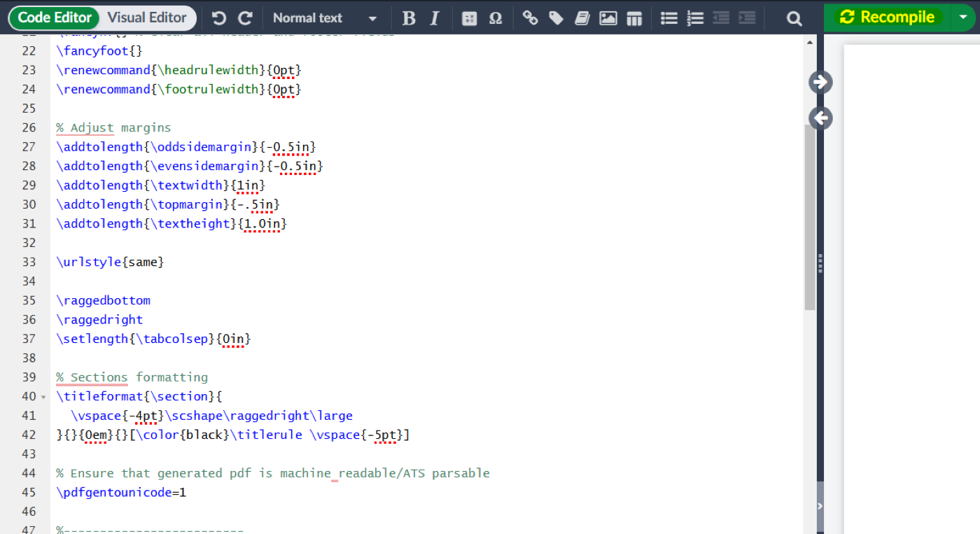Create a bulleted list
Screen dimensions: 980x534
(669, 18)
